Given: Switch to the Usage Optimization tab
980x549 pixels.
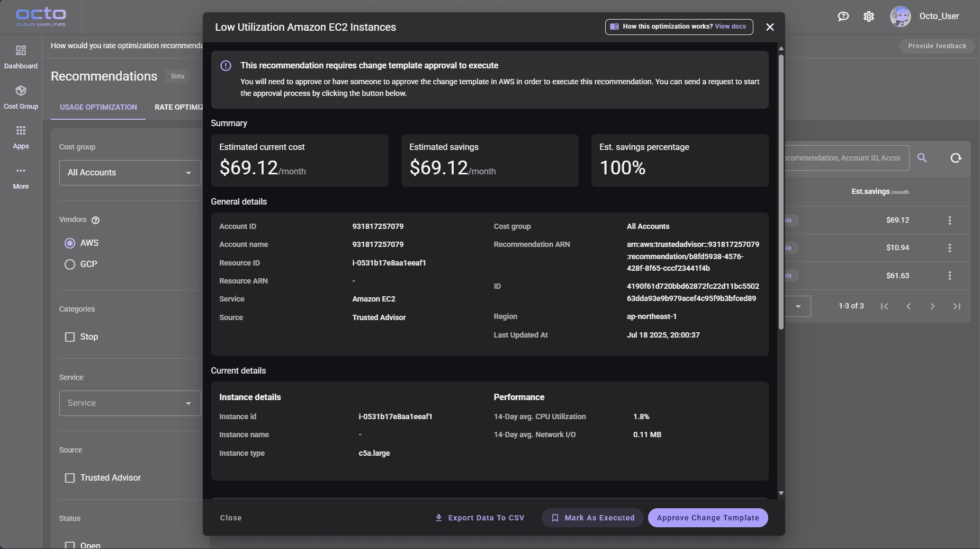Looking at the screenshot, I should coord(98,107).
